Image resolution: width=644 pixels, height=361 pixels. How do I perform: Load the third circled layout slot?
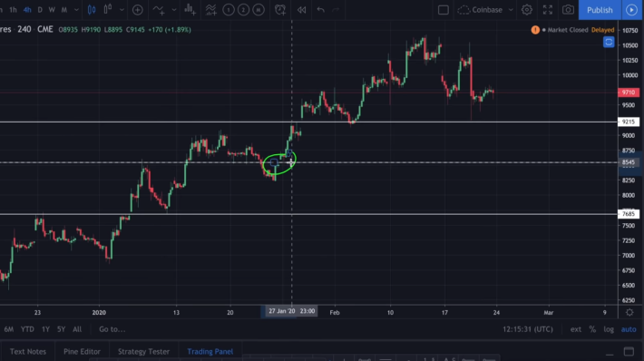point(259,10)
